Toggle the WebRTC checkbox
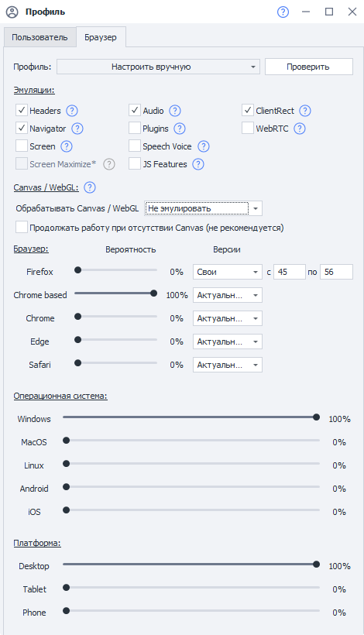Screen dimensions: 364x635 (247, 129)
